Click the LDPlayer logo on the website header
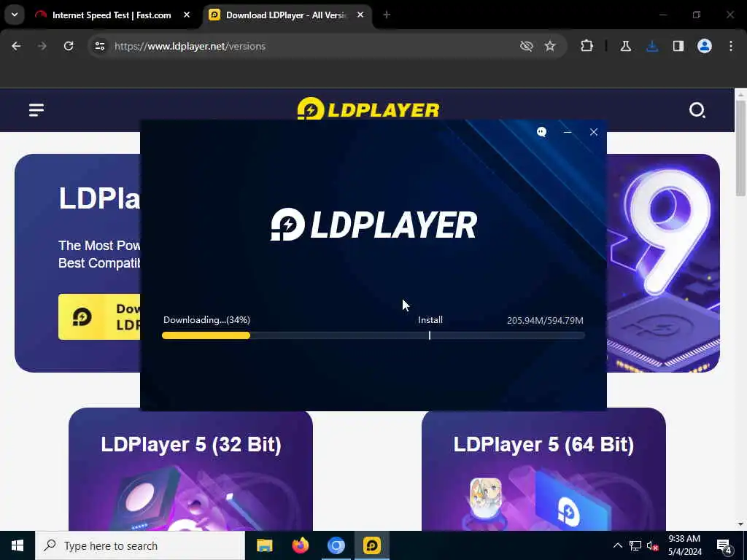 coord(368,109)
